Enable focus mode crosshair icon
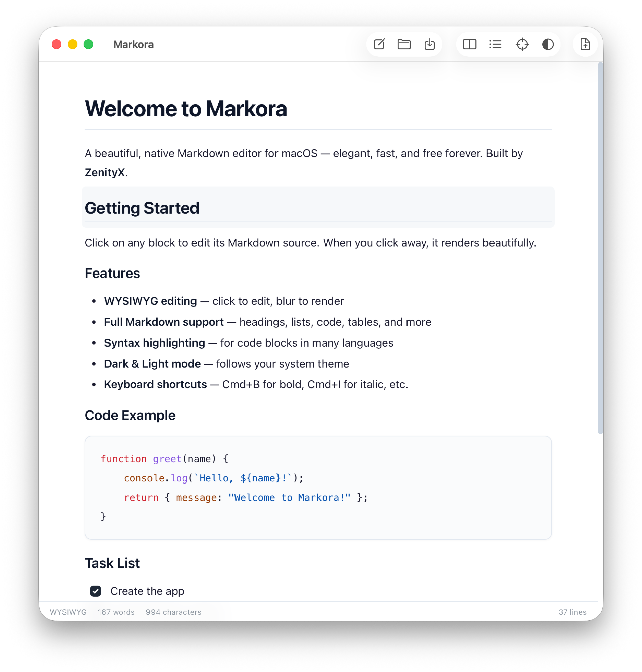642x672 pixels. pos(522,44)
